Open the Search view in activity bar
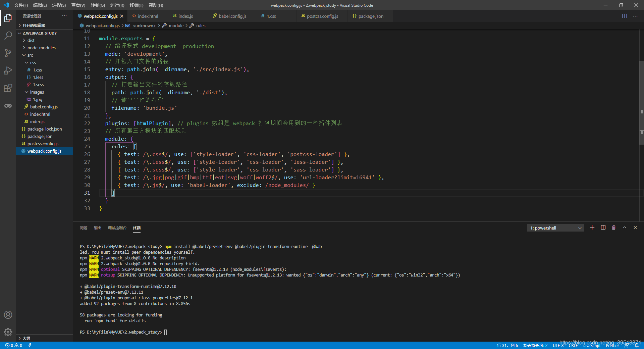 [x=8, y=35]
